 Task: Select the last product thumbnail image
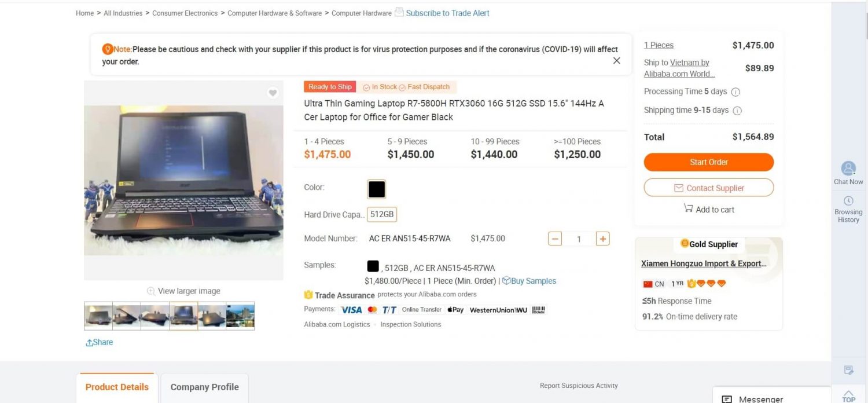(x=240, y=316)
